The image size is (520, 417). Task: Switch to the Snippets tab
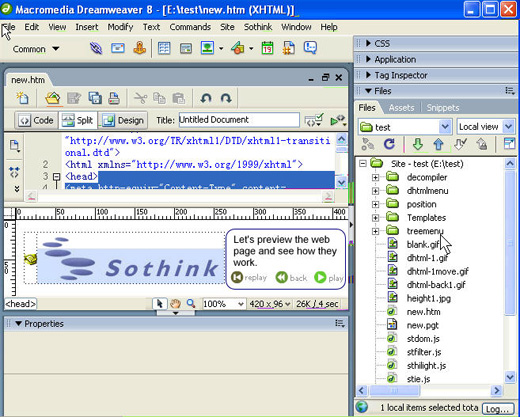pos(443,108)
